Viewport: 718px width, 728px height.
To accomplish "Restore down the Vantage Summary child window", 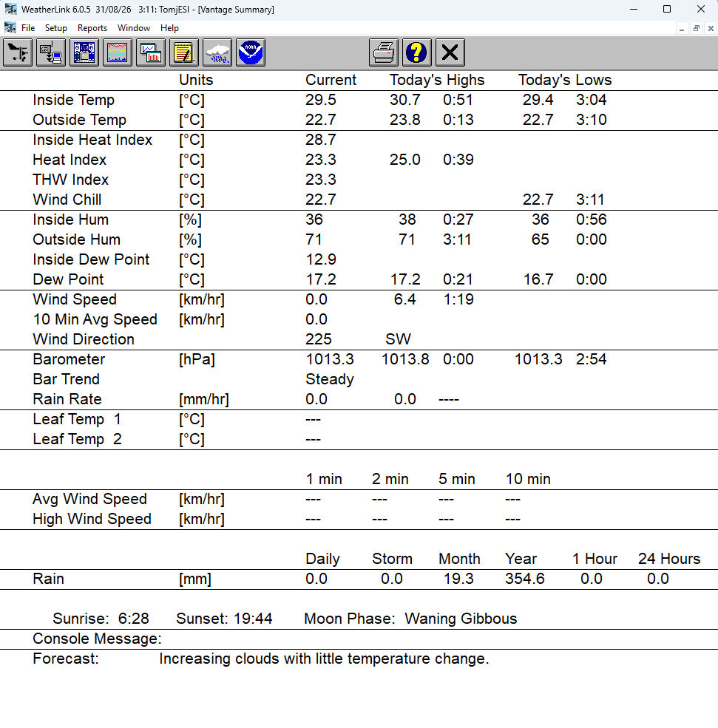I will [696, 29].
